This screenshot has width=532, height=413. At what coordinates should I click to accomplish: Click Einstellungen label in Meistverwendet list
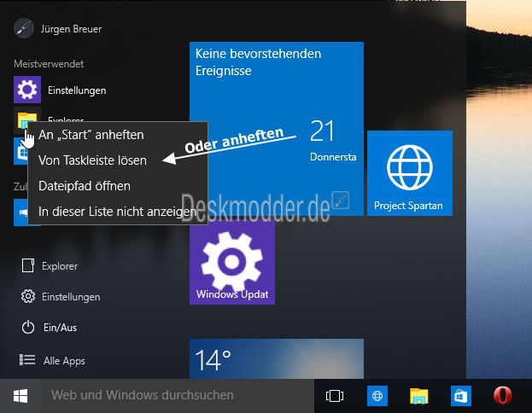tap(77, 90)
